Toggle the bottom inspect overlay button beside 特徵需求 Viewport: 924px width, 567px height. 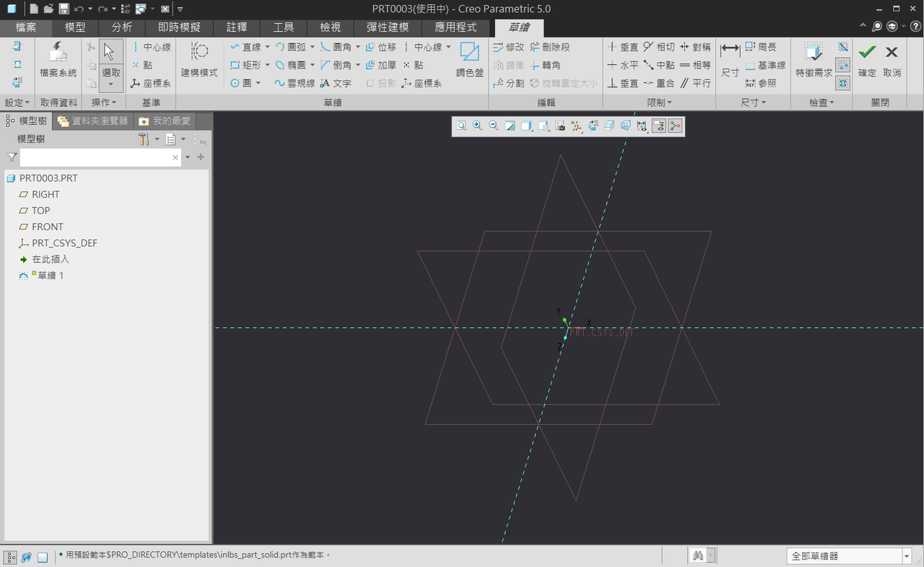842,84
